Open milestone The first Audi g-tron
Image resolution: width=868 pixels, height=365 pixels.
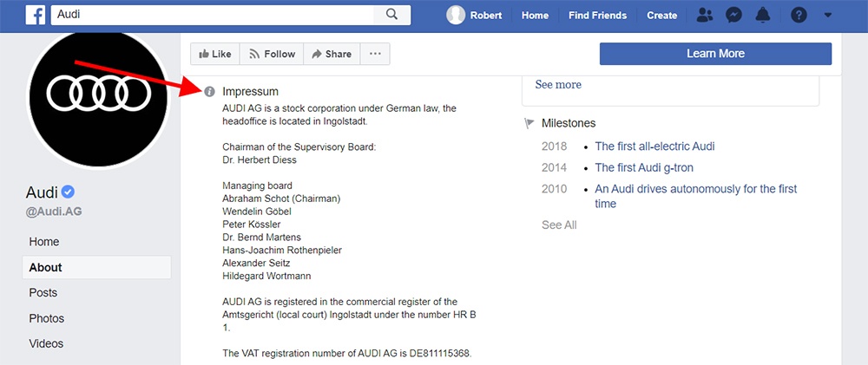click(644, 167)
